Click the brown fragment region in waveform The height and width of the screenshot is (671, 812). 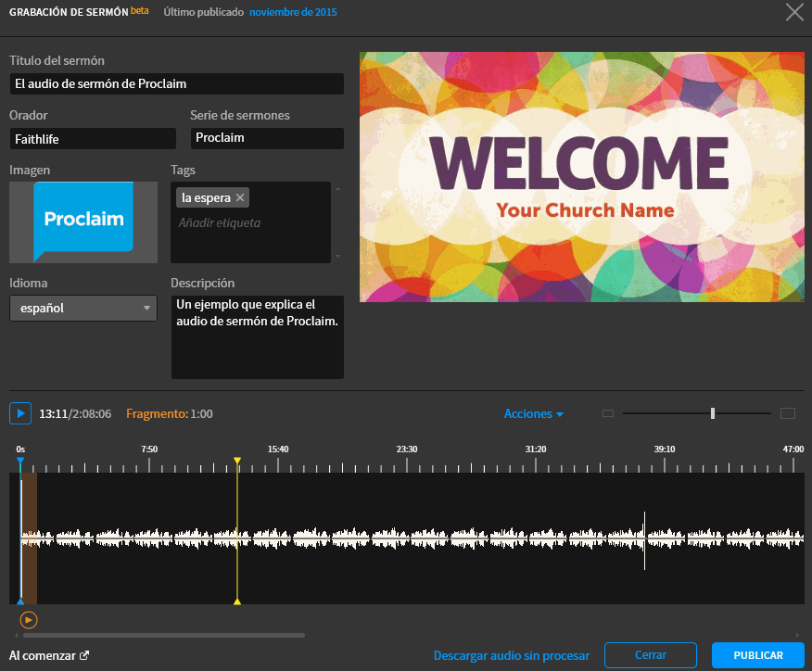click(x=29, y=538)
